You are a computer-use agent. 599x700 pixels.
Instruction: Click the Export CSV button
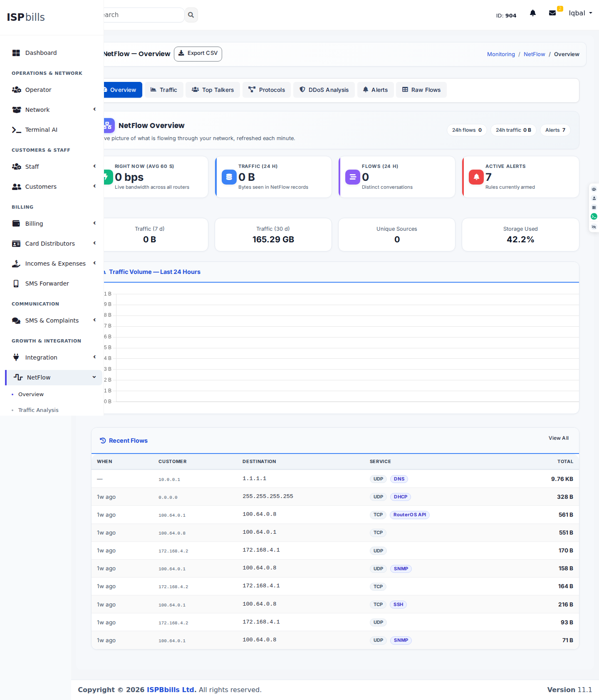click(x=198, y=54)
